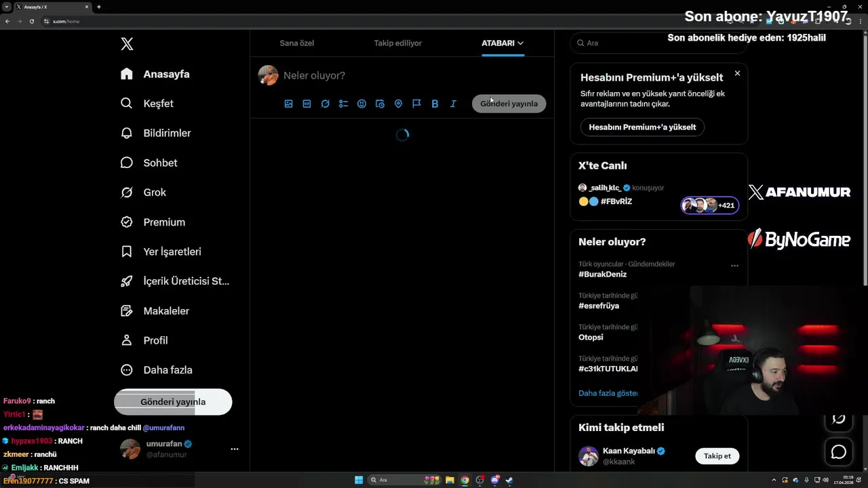Go back in the browser
This screenshot has height=488, width=868.
[x=7, y=21]
